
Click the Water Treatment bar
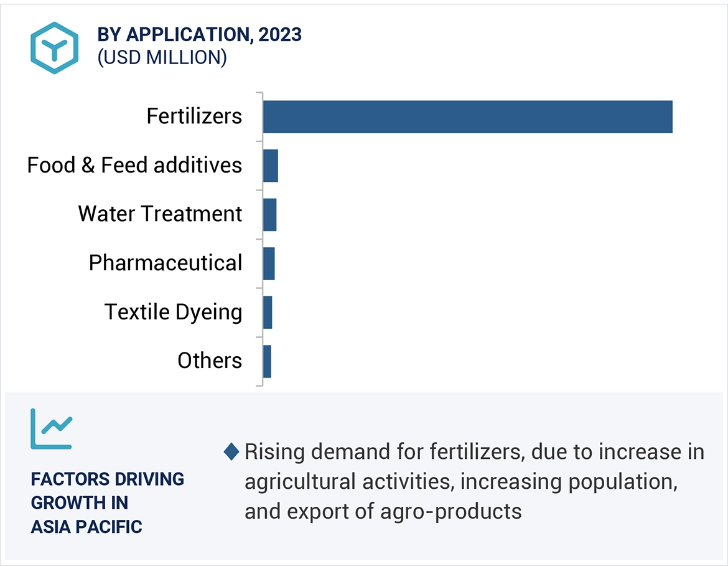(269, 214)
